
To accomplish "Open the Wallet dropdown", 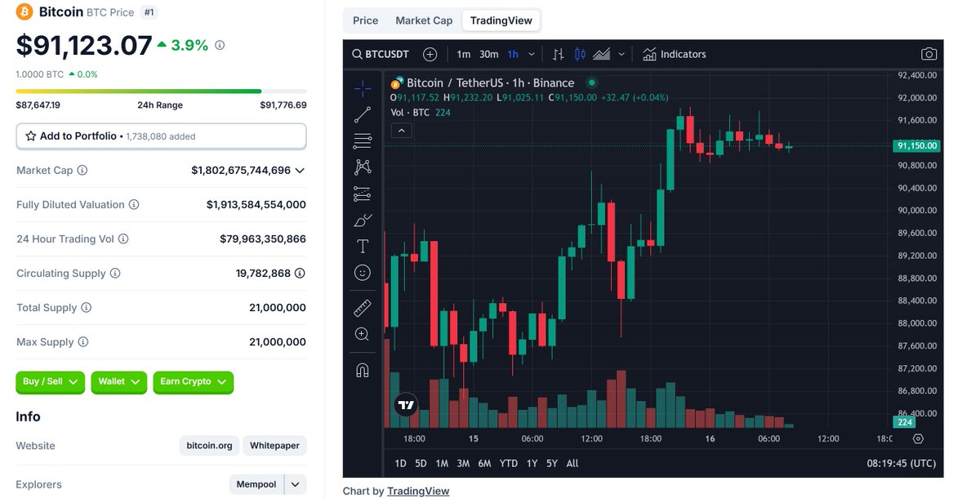I will click(x=119, y=381).
